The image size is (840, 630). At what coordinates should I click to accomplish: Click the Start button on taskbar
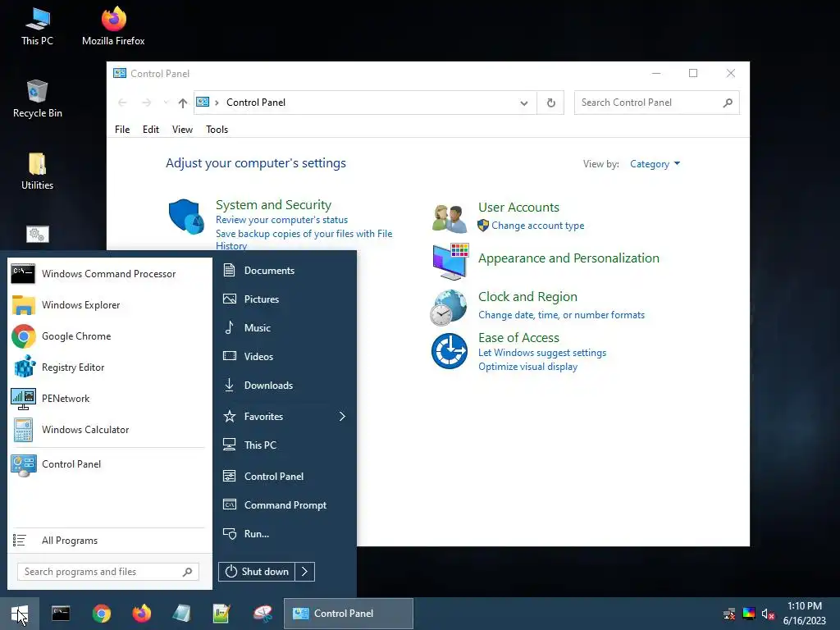[x=20, y=614]
